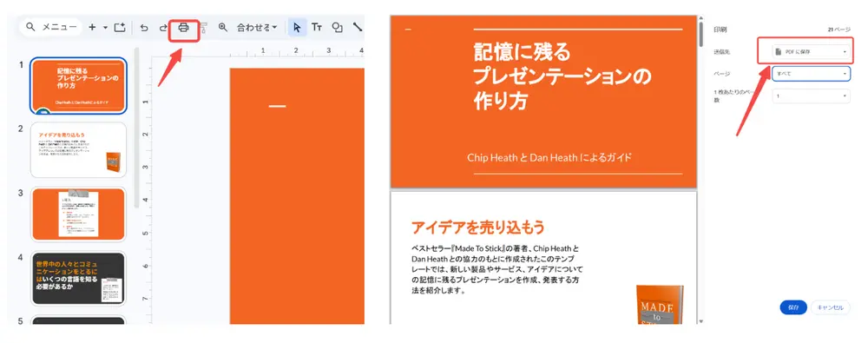Select slide 4 dark thumbnail
This screenshot has width=868, height=343.
[78, 278]
